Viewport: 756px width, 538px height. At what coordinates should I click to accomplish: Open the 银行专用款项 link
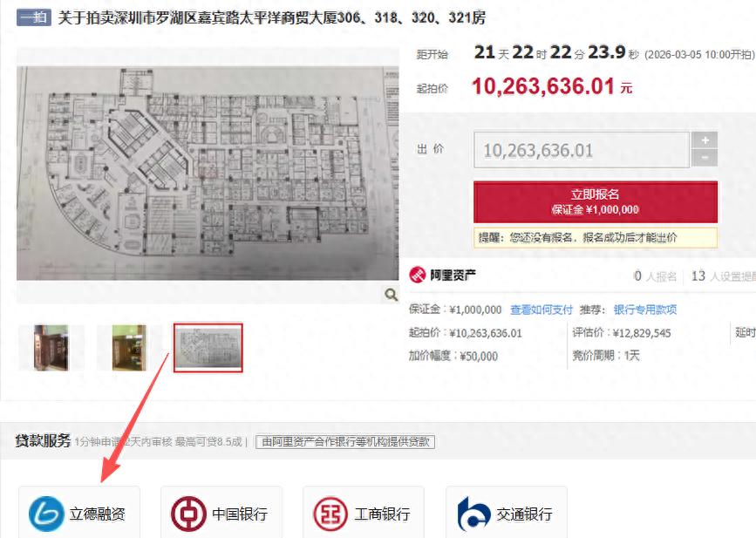pos(645,310)
